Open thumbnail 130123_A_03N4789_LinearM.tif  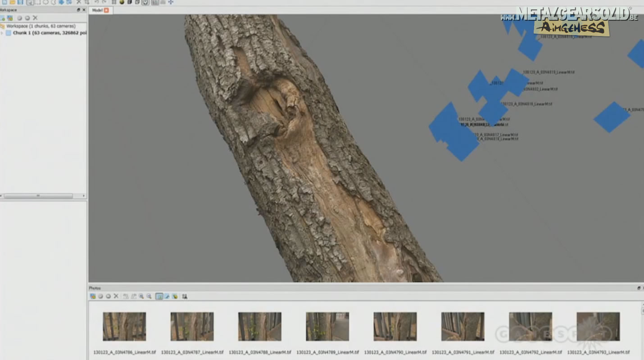[327, 326]
